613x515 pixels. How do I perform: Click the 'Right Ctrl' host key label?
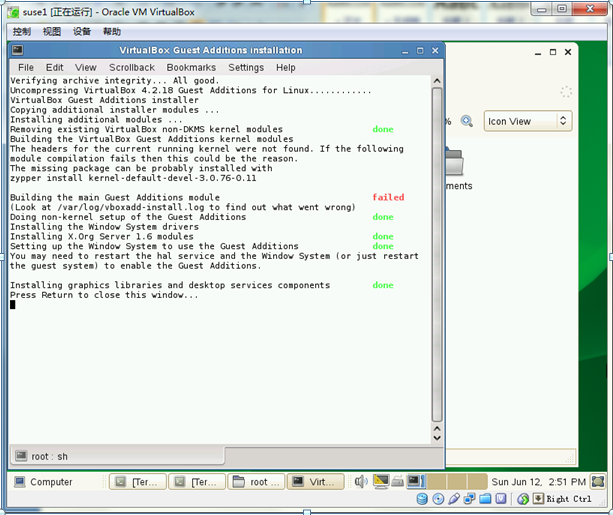[569, 499]
